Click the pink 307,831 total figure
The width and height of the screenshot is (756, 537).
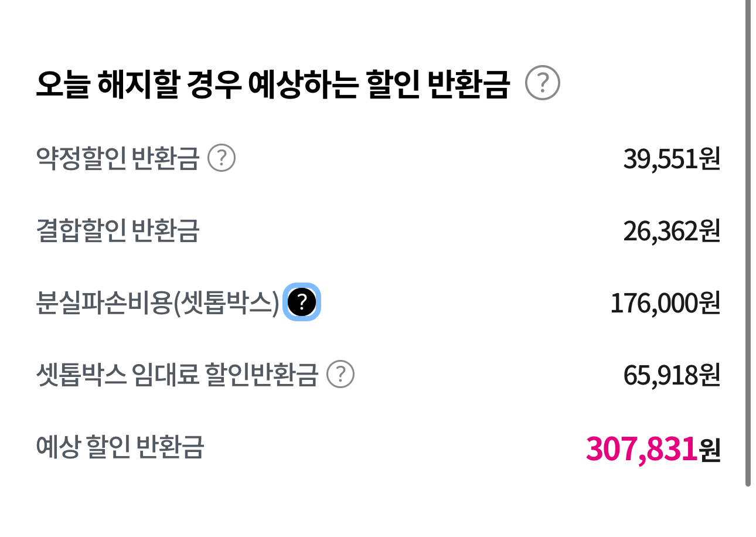pos(641,449)
